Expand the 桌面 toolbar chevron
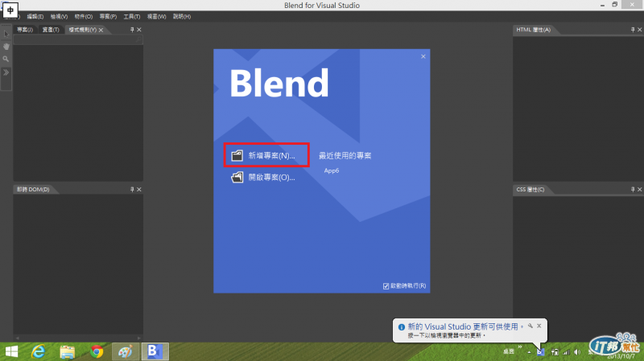This screenshot has height=361, width=644. tap(520, 347)
